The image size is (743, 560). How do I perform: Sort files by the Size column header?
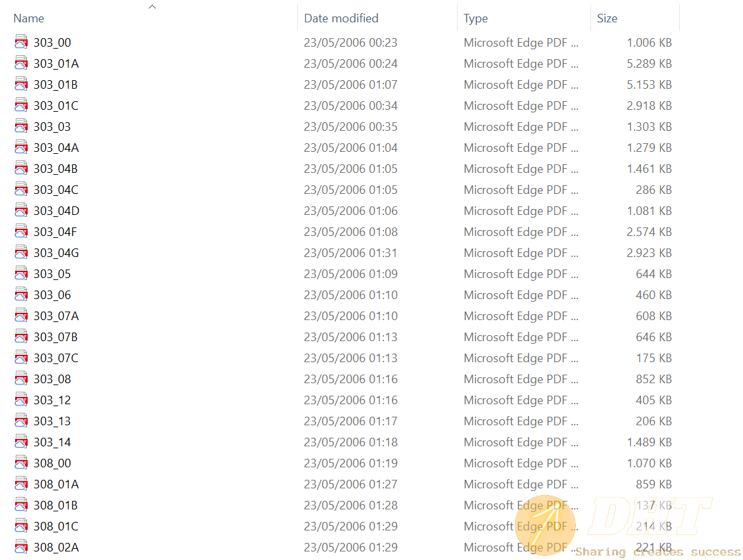point(607,18)
